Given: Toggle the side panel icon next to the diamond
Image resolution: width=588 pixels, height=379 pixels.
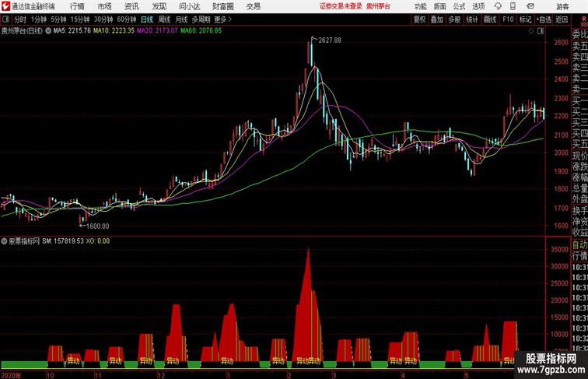Looking at the screenshot, I should 541,31.
